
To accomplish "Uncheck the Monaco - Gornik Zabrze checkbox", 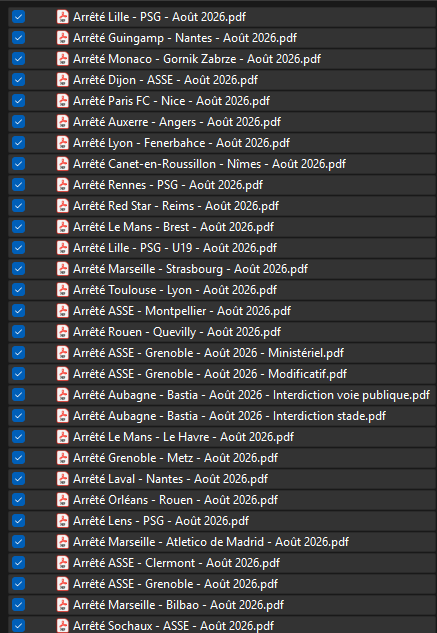I will (18, 59).
